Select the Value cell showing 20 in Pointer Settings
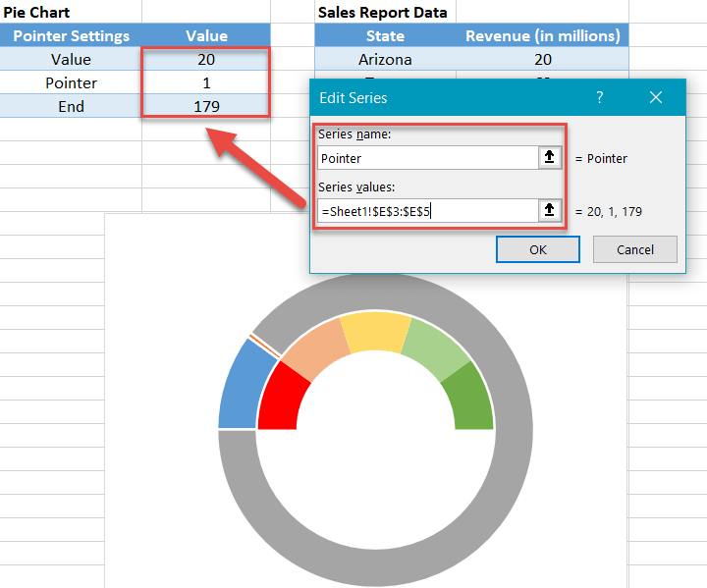This screenshot has height=588, width=707. pos(206,59)
